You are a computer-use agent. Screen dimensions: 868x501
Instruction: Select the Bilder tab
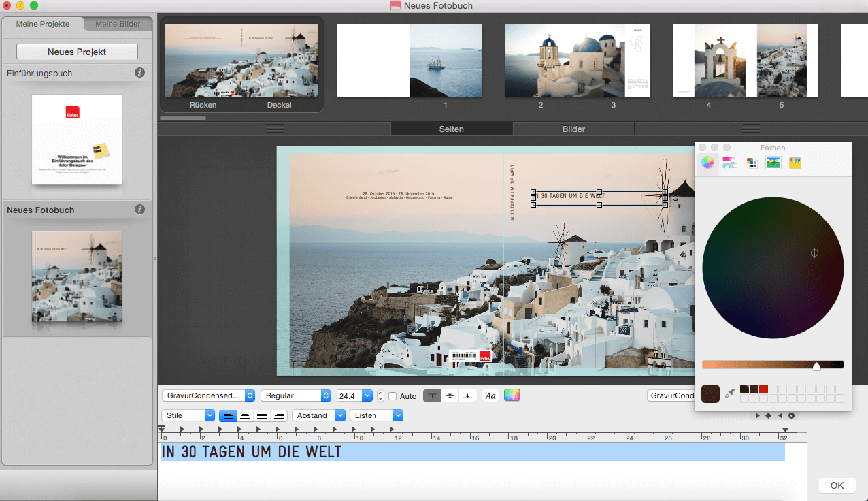(573, 129)
